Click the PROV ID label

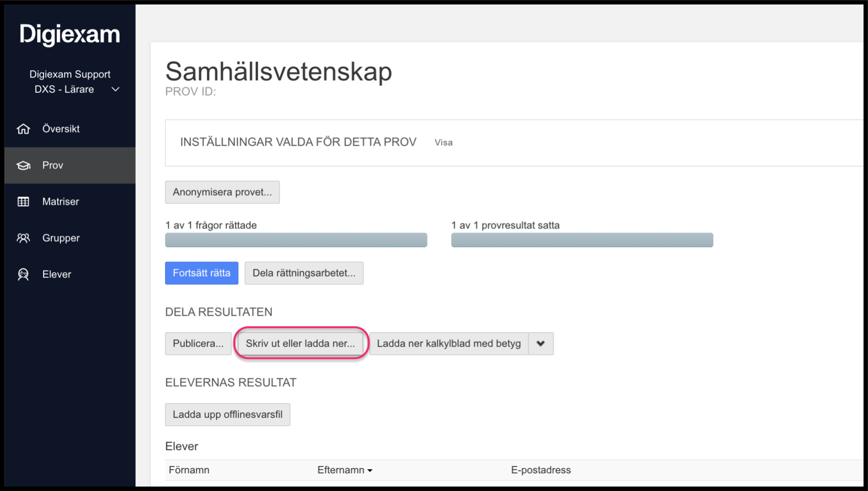click(x=190, y=92)
